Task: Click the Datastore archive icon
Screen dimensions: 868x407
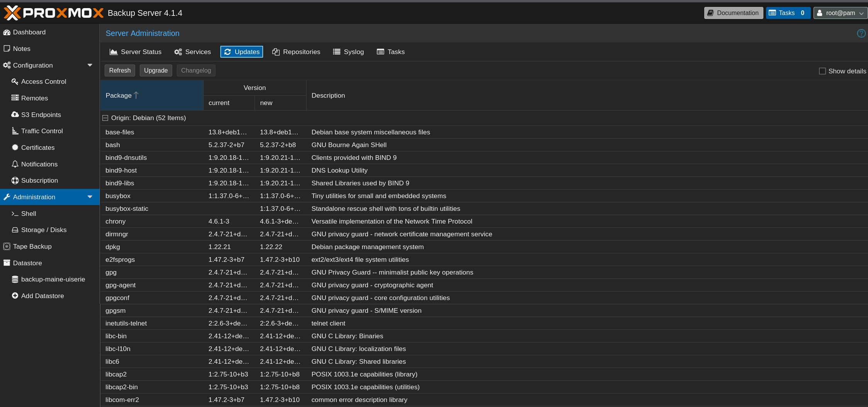Action: tap(7, 263)
